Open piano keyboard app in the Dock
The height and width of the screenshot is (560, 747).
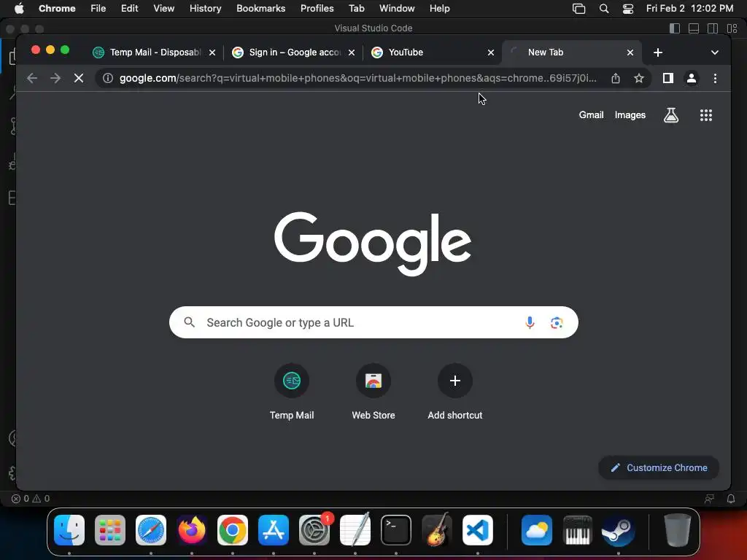click(578, 530)
